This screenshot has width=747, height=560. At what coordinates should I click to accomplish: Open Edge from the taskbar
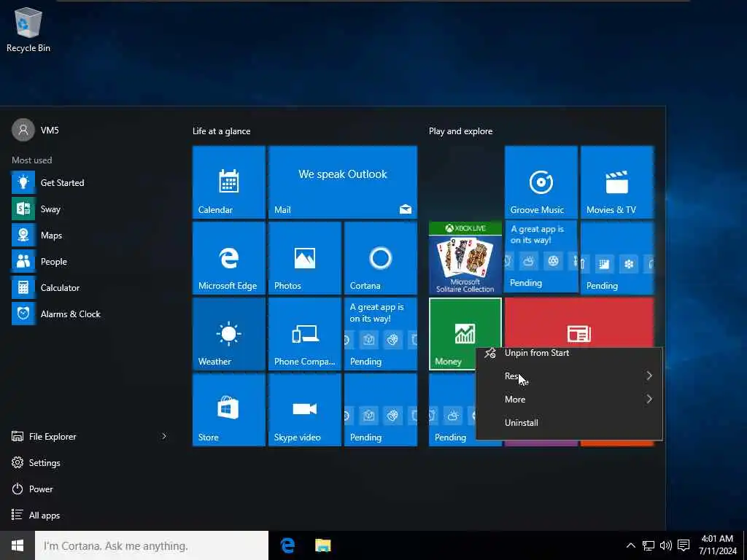(287, 545)
